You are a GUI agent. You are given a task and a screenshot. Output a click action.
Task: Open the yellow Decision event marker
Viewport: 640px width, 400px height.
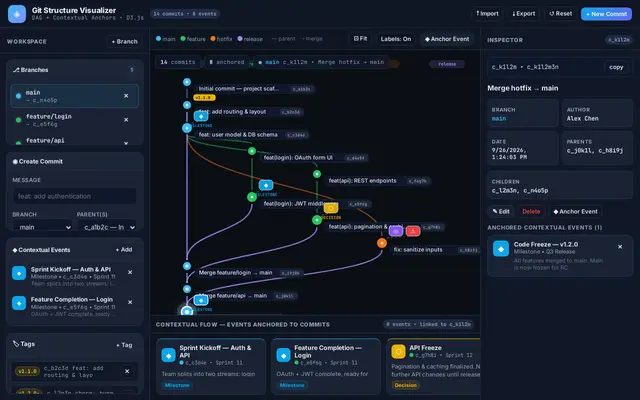tap(331, 208)
